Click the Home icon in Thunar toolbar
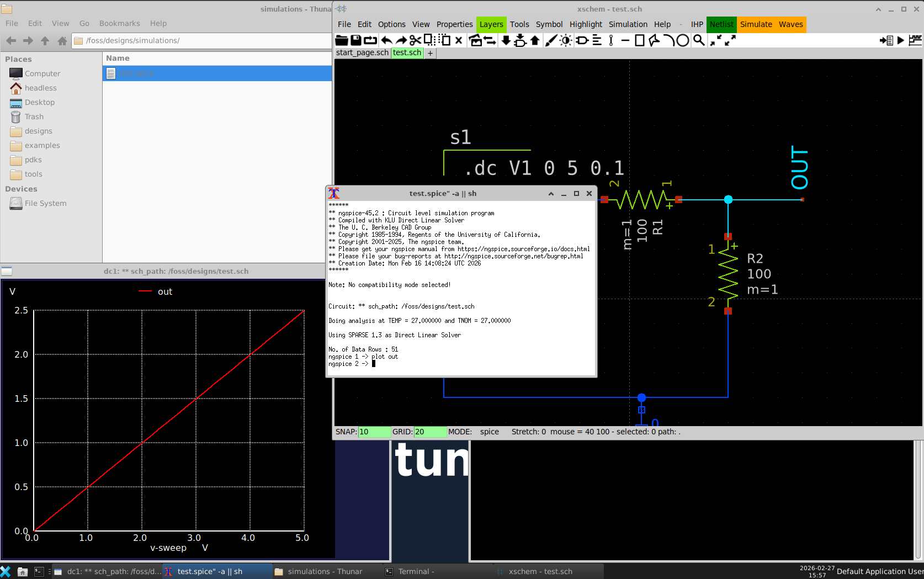Image resolution: width=924 pixels, height=579 pixels. 62,40
